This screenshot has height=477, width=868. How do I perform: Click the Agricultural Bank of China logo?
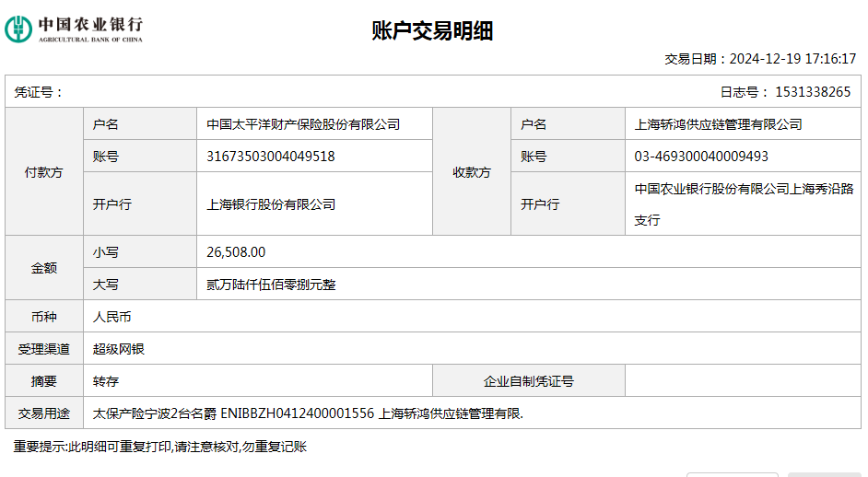75,29
